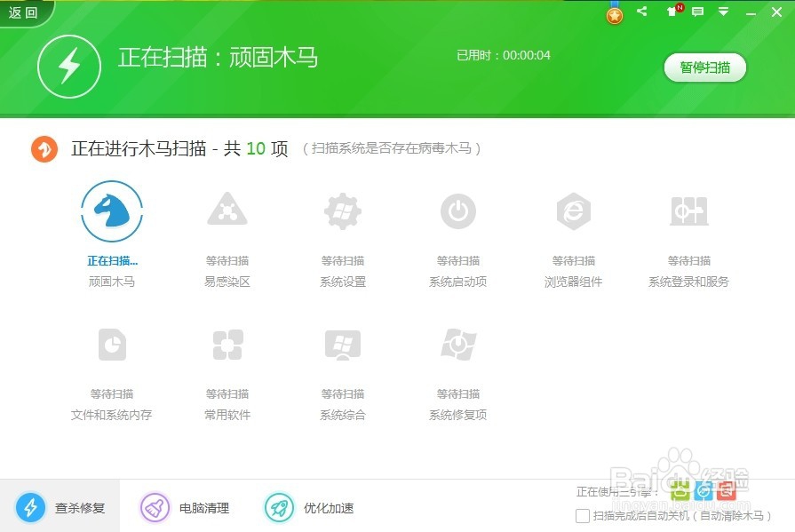The height and width of the screenshot is (532, 795).
Task: Select the 浏览器组件 browser scan icon
Action: tap(573, 210)
